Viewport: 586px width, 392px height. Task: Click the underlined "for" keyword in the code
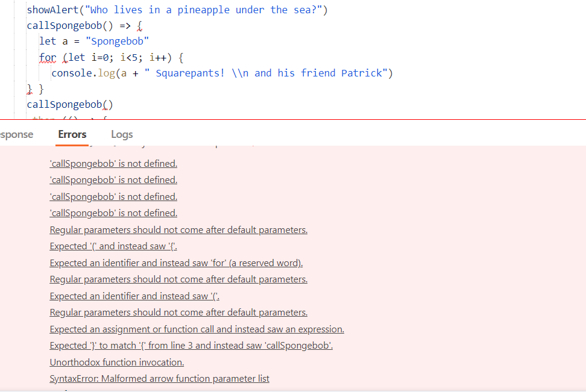(48, 57)
